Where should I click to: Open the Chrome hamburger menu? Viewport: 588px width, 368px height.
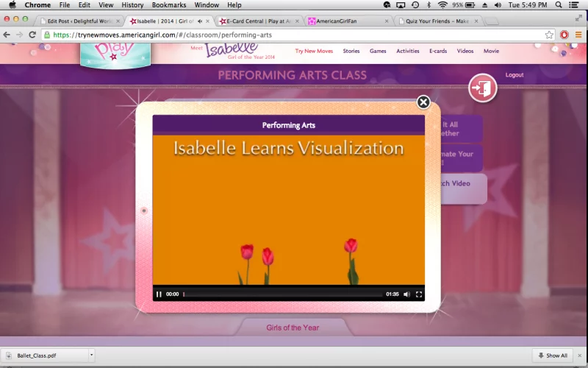578,35
